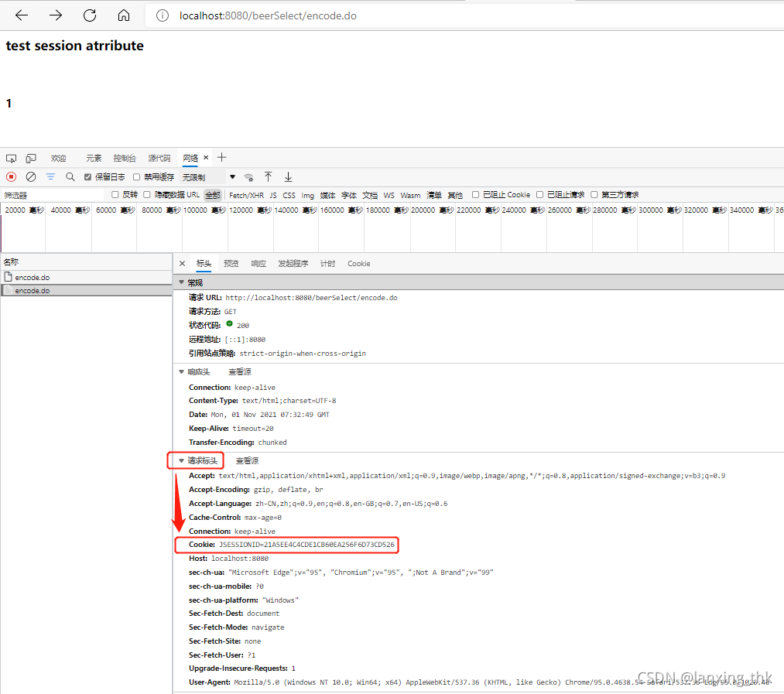Filter requests by WS
The width and height of the screenshot is (784, 694).
click(389, 195)
